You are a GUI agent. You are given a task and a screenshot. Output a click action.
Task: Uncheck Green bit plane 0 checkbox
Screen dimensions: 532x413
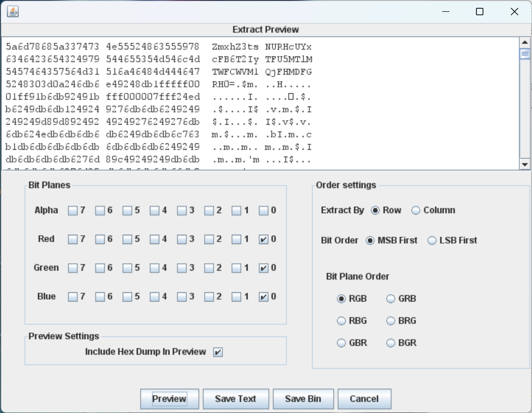point(264,268)
